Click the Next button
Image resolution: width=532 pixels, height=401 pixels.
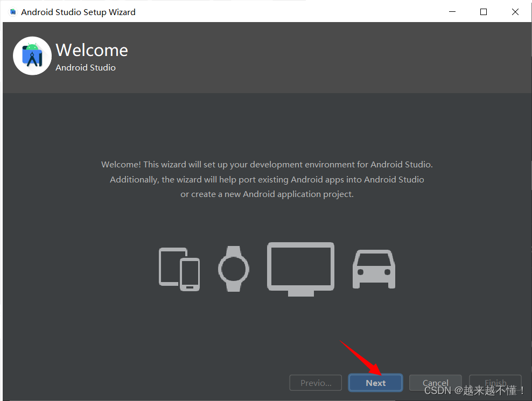(375, 383)
